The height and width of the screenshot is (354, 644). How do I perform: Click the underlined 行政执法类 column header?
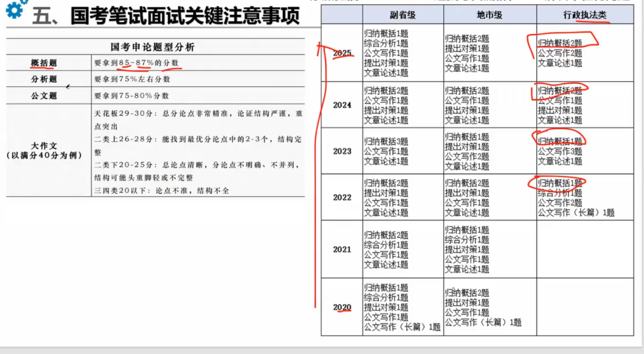pos(585,15)
